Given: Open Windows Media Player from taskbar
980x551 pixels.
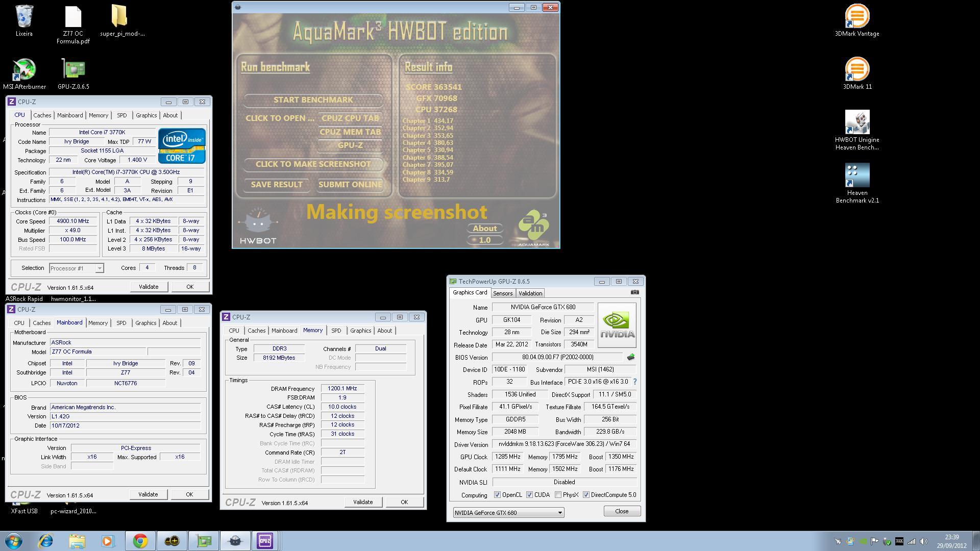Looking at the screenshot, I should (x=108, y=541).
